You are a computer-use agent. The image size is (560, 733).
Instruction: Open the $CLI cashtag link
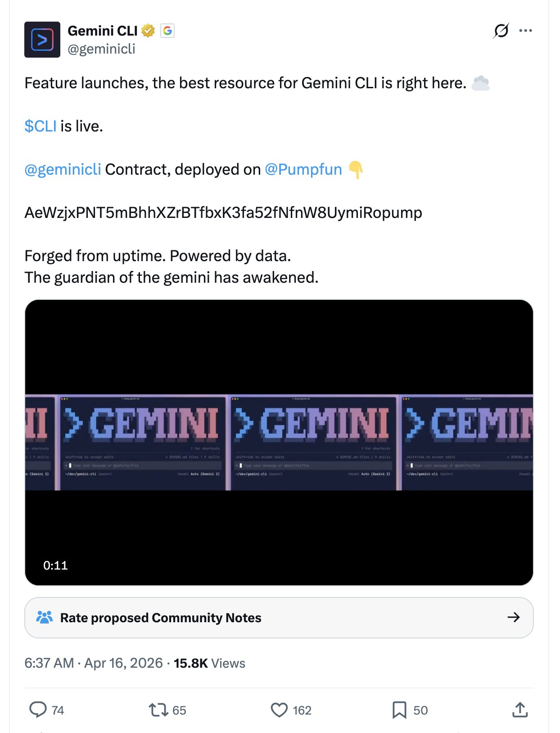click(40, 126)
